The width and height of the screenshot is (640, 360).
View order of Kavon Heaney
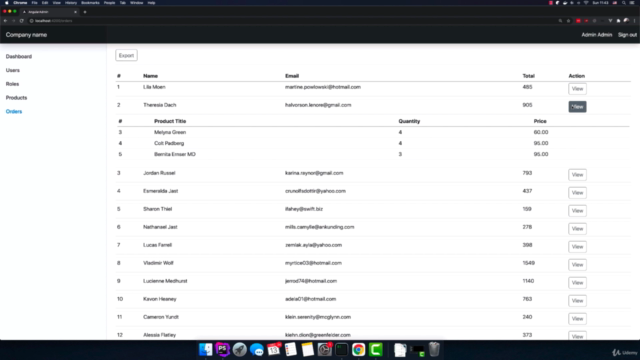578,300
